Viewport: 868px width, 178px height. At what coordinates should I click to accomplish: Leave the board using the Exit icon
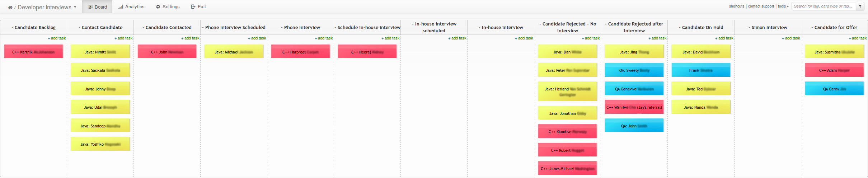coord(193,6)
